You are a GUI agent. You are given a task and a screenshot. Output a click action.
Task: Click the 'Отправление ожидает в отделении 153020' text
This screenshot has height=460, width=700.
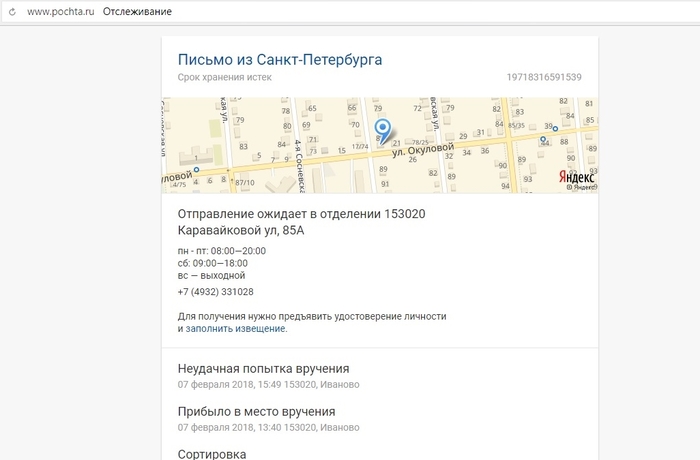[301, 214]
